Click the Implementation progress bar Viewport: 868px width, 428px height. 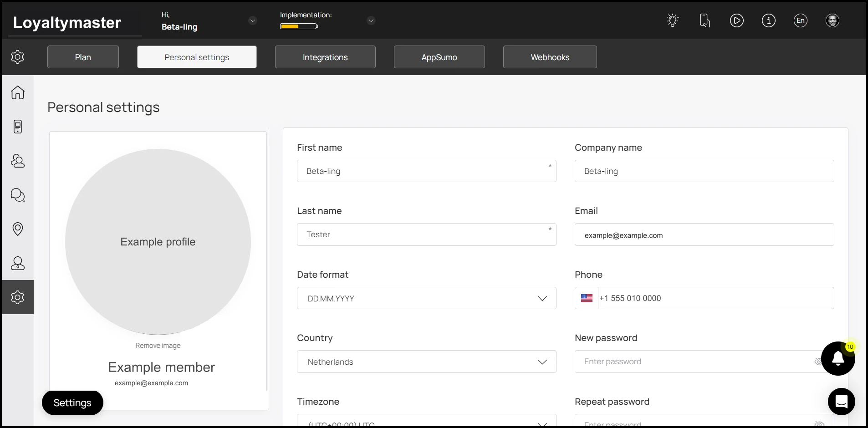[x=299, y=26]
